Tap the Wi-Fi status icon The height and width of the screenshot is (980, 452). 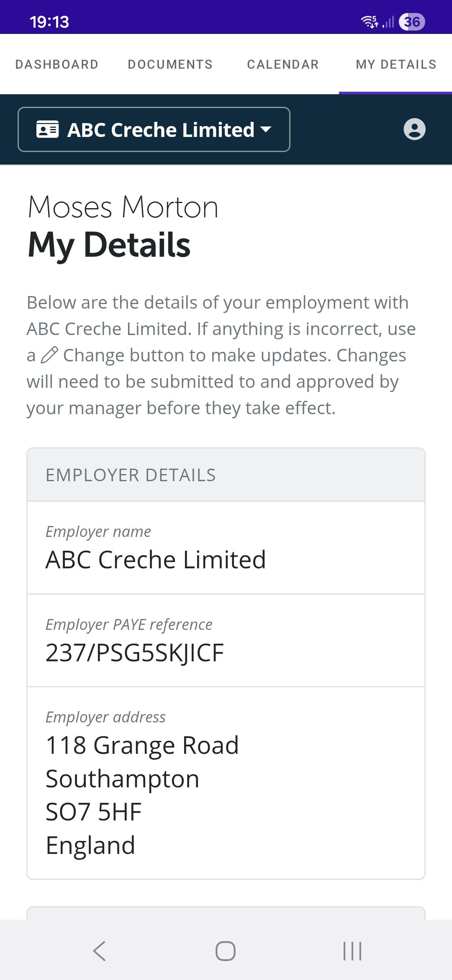coord(370,21)
